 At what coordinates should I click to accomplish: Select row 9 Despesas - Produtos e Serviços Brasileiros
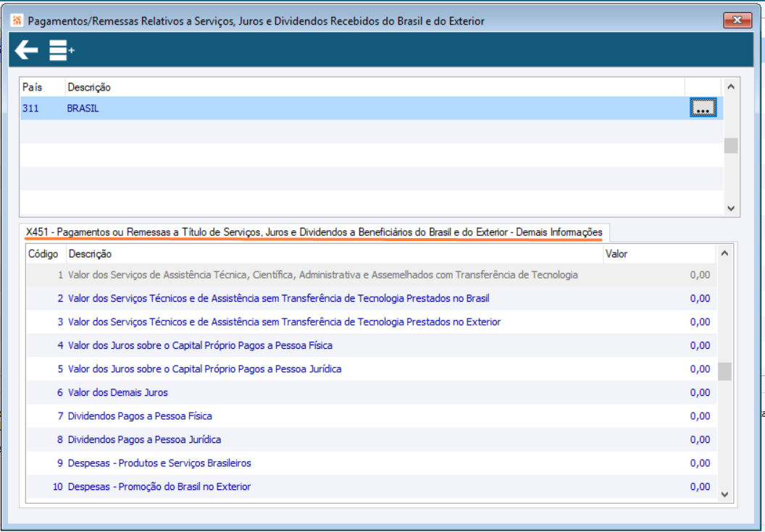[x=372, y=463]
